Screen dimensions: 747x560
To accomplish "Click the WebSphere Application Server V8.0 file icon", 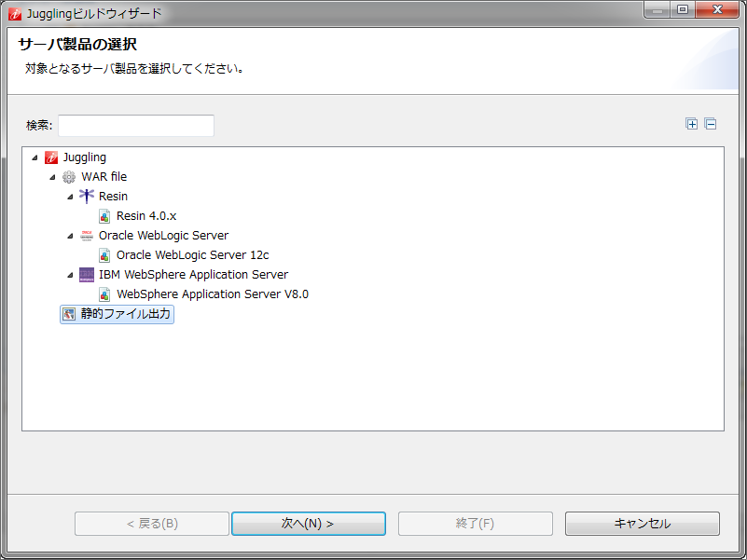I will [104, 294].
